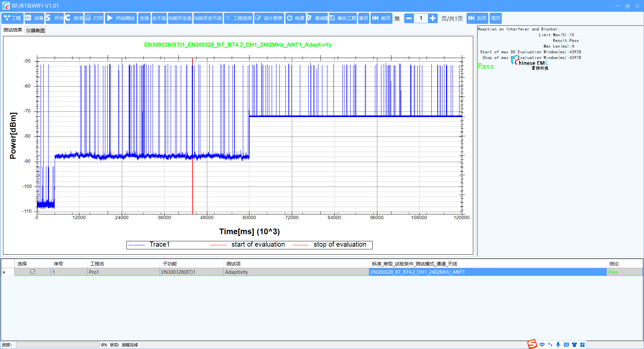This screenshot has width=644, height=349.
Task: Go to next page with 后页
Action: (477, 18)
